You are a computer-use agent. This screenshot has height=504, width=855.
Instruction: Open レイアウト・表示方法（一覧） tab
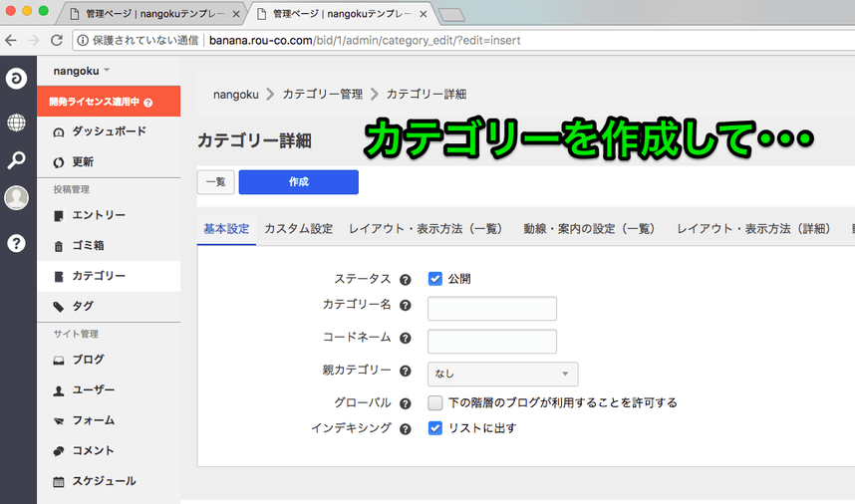tap(426, 229)
